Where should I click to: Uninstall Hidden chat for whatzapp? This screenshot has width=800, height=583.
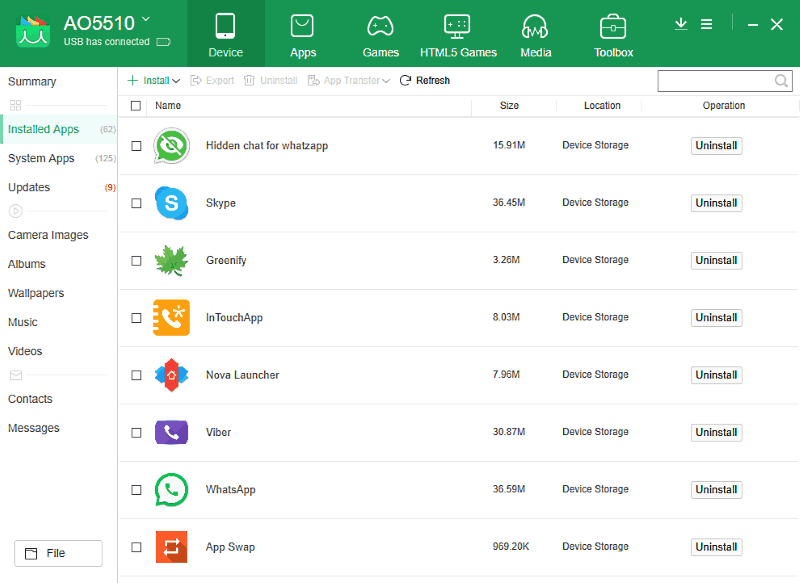716,146
